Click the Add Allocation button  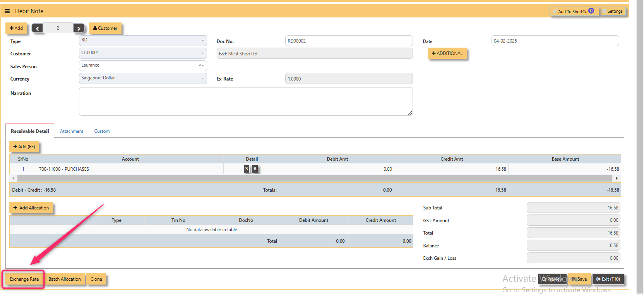[x=31, y=208]
